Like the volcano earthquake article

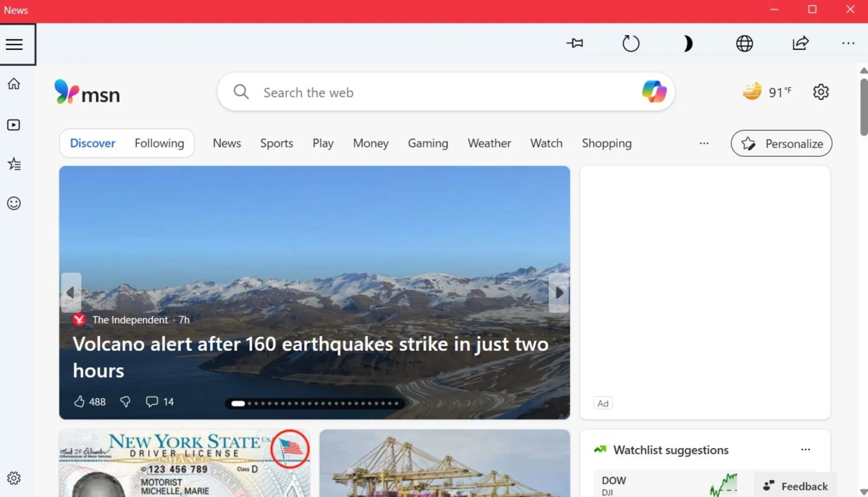(x=81, y=401)
